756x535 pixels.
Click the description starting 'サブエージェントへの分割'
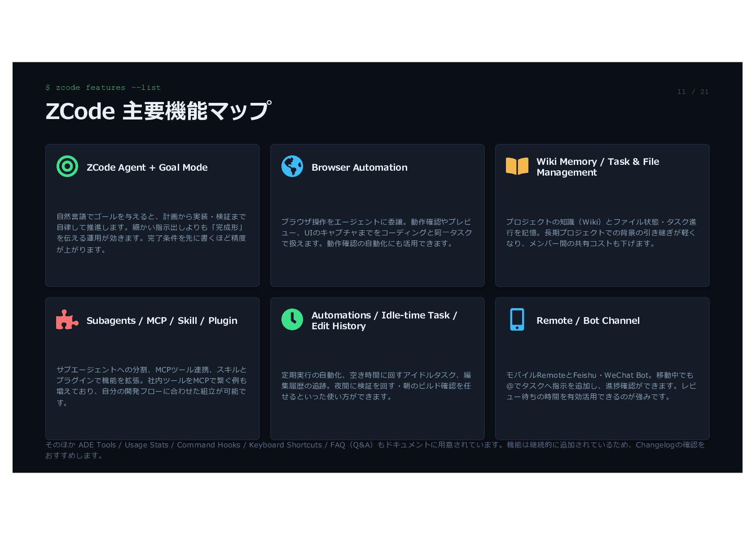pyautogui.click(x=152, y=386)
